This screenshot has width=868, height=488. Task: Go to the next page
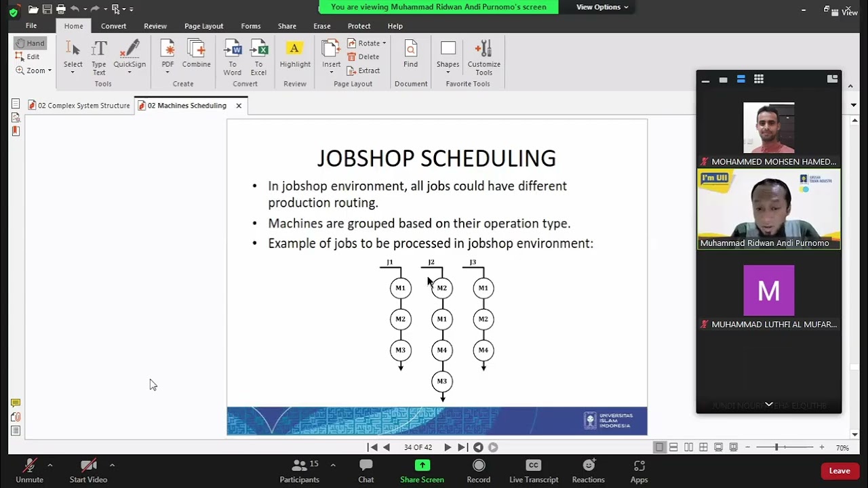tap(448, 447)
